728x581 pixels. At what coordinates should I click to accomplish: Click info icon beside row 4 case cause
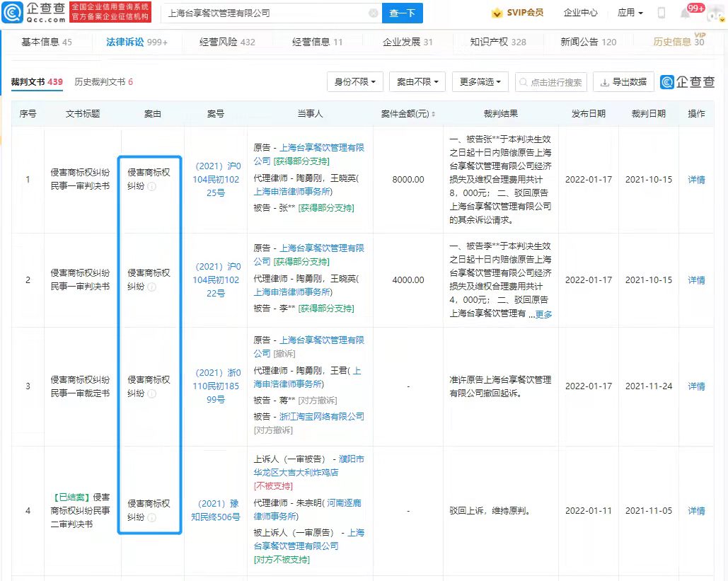[x=152, y=517]
